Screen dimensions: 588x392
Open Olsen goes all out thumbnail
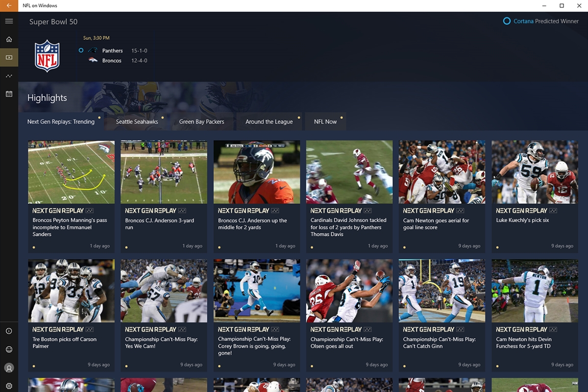(349, 291)
